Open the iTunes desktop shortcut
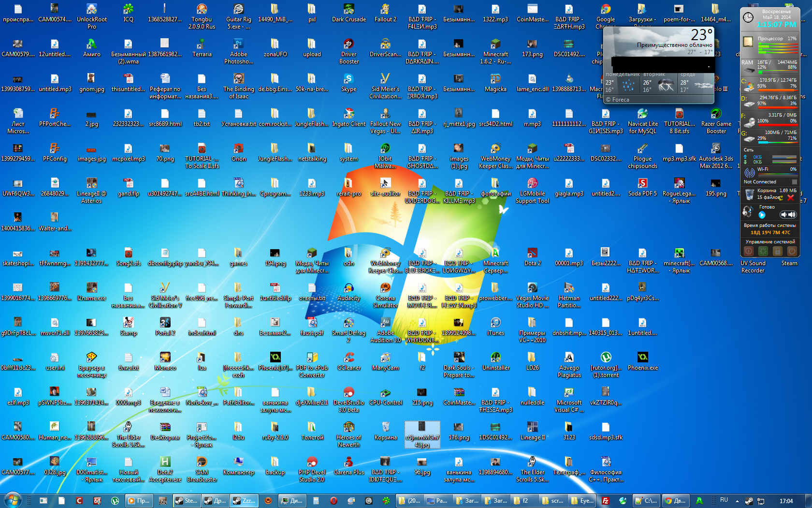The image size is (812, 508). (x=495, y=326)
